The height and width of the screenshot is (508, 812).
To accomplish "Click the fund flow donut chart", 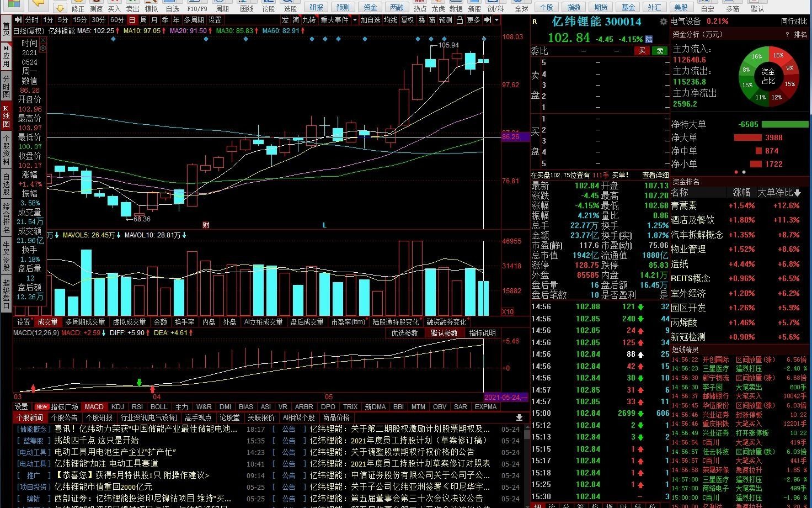I will [768, 76].
